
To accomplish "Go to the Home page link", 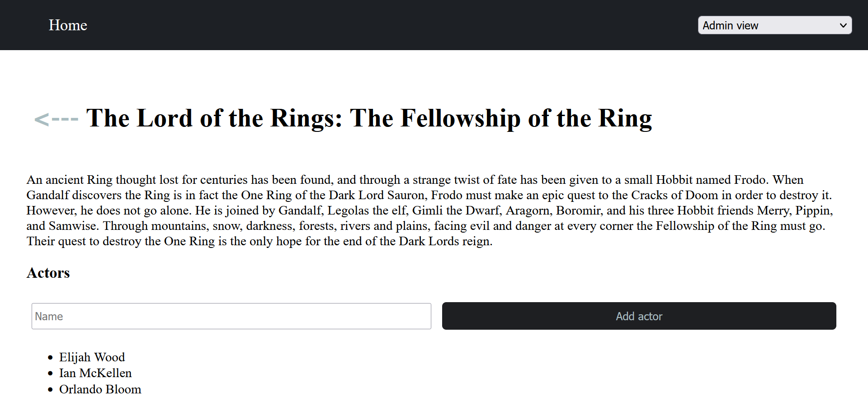I will [68, 25].
